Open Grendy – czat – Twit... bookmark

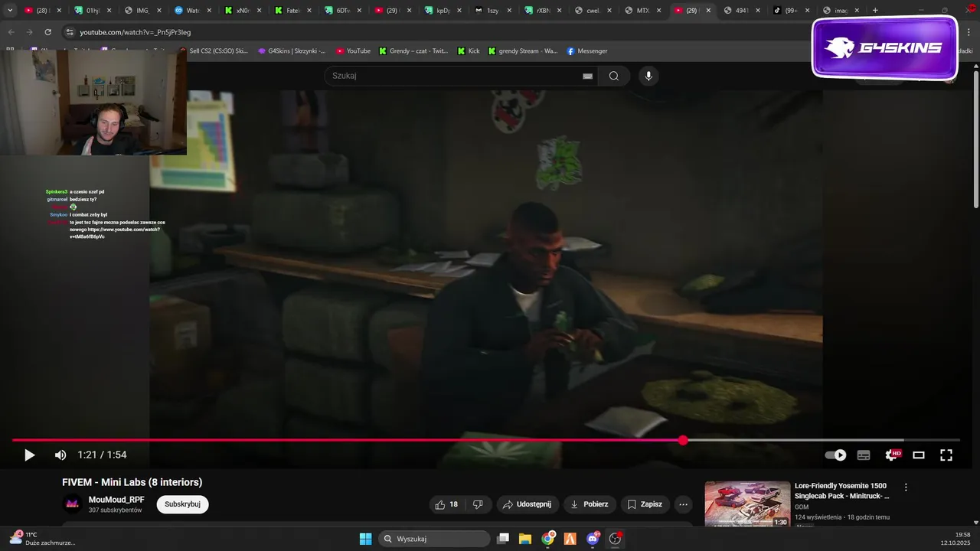coord(413,51)
